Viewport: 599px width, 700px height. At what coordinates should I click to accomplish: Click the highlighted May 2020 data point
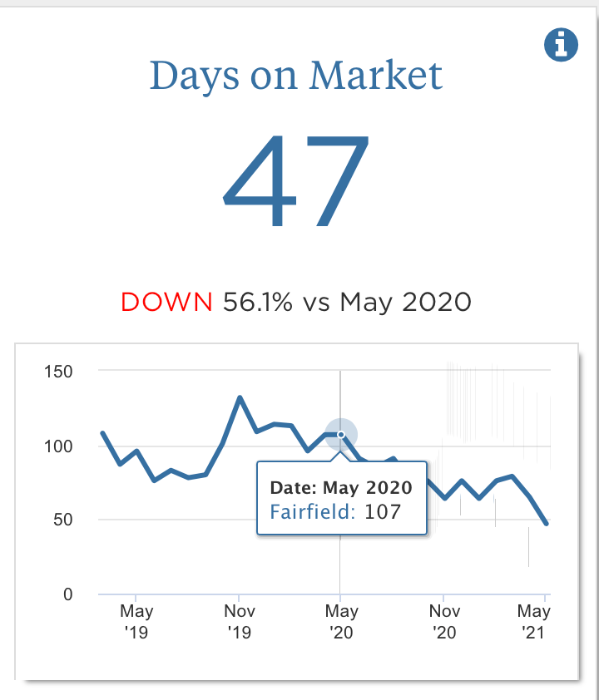(341, 434)
